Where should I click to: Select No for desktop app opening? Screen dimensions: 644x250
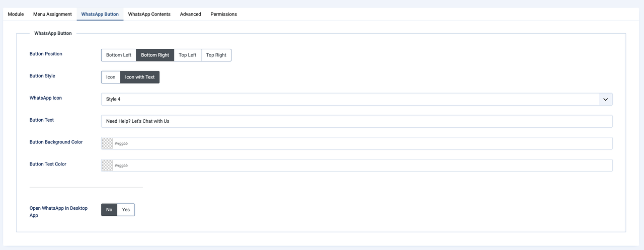pyautogui.click(x=109, y=210)
